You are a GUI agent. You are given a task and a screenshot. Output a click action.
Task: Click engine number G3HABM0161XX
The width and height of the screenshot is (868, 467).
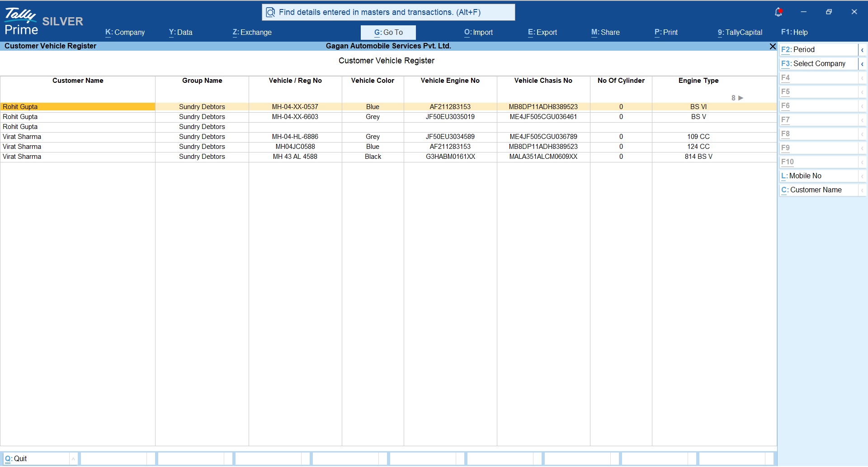pyautogui.click(x=450, y=157)
